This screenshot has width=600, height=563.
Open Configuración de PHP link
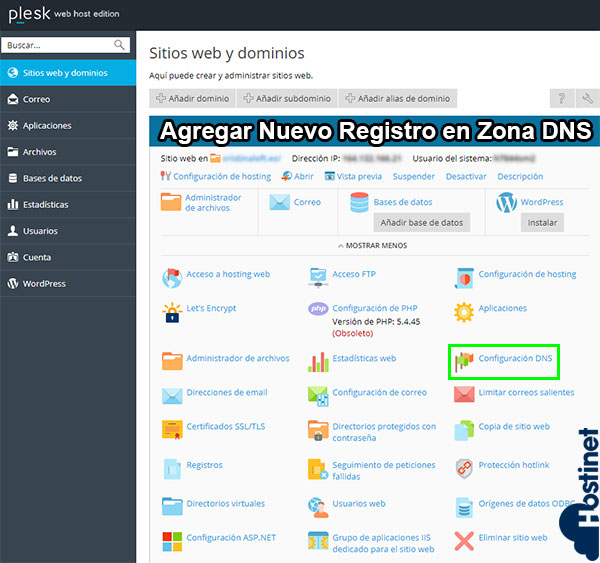[375, 308]
